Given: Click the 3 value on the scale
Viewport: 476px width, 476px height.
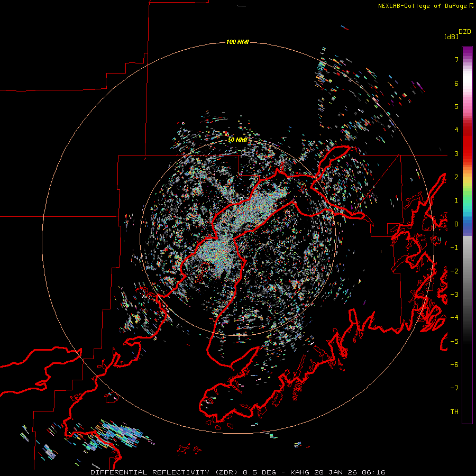Looking at the screenshot, I should [456, 153].
